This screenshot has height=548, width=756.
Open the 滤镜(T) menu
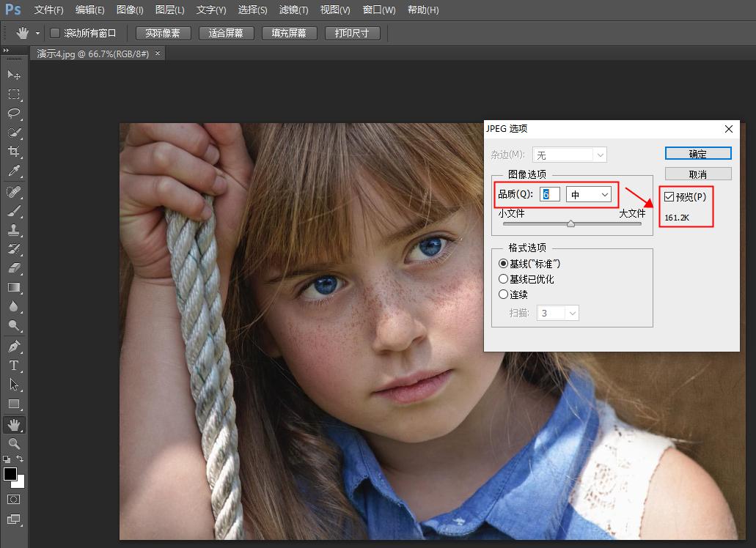pyautogui.click(x=293, y=10)
